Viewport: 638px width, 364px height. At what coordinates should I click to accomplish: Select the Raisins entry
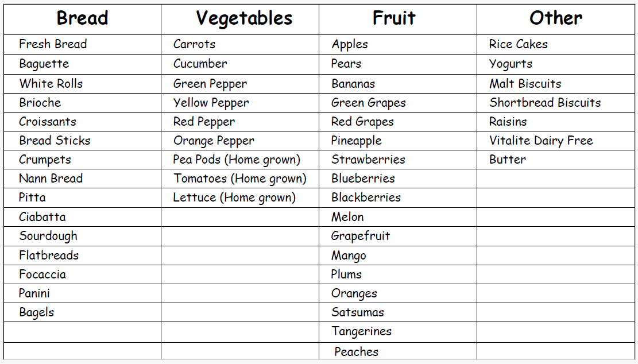click(508, 122)
